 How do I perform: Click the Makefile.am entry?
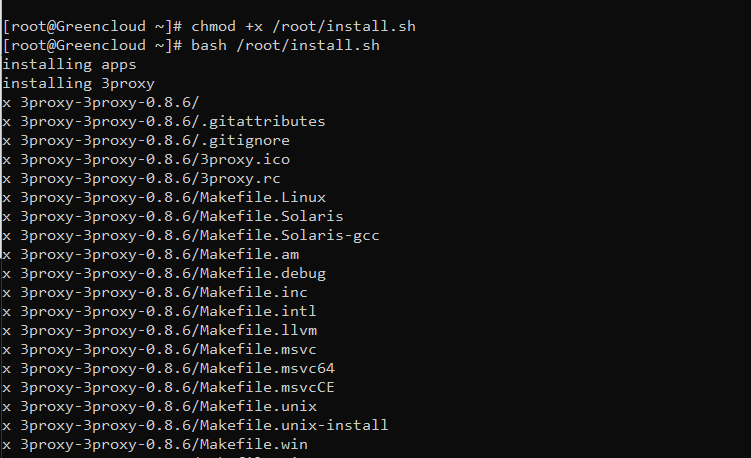pos(150,254)
